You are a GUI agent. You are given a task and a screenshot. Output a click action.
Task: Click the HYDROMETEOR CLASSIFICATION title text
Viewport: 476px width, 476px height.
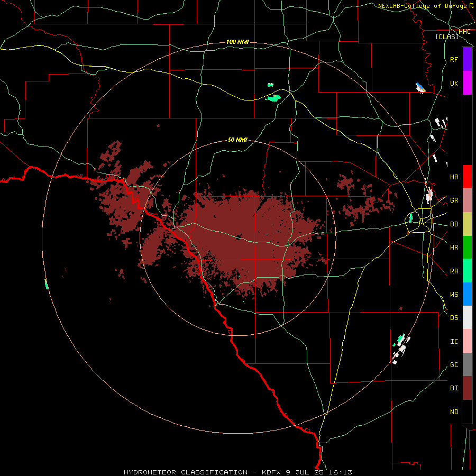tap(186, 472)
